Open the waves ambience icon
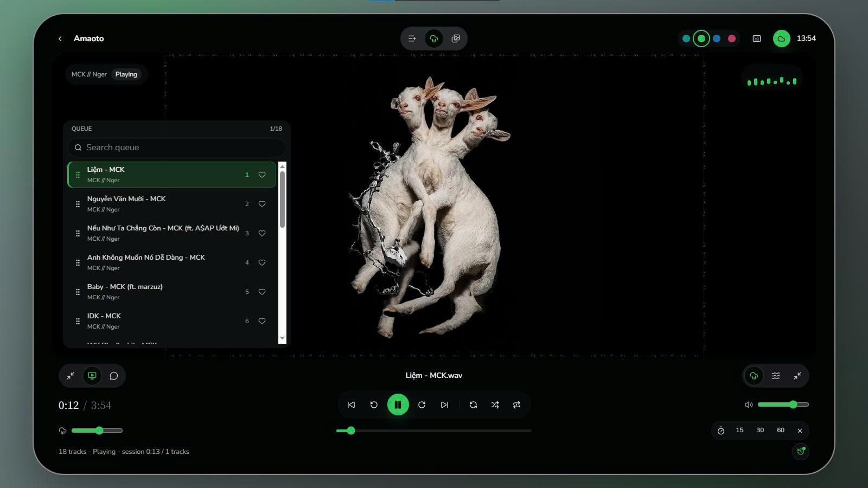The image size is (868, 488). pos(776,376)
